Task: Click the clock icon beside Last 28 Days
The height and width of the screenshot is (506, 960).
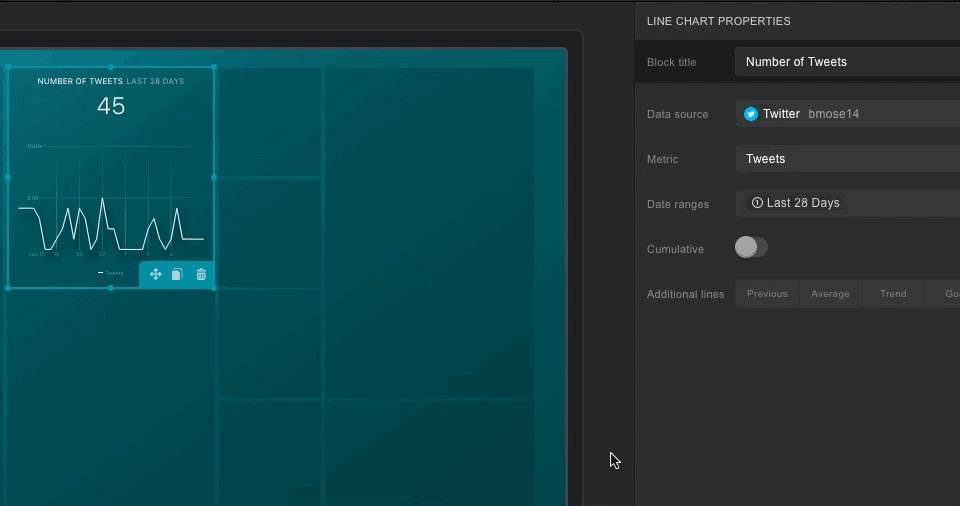Action: click(x=757, y=203)
